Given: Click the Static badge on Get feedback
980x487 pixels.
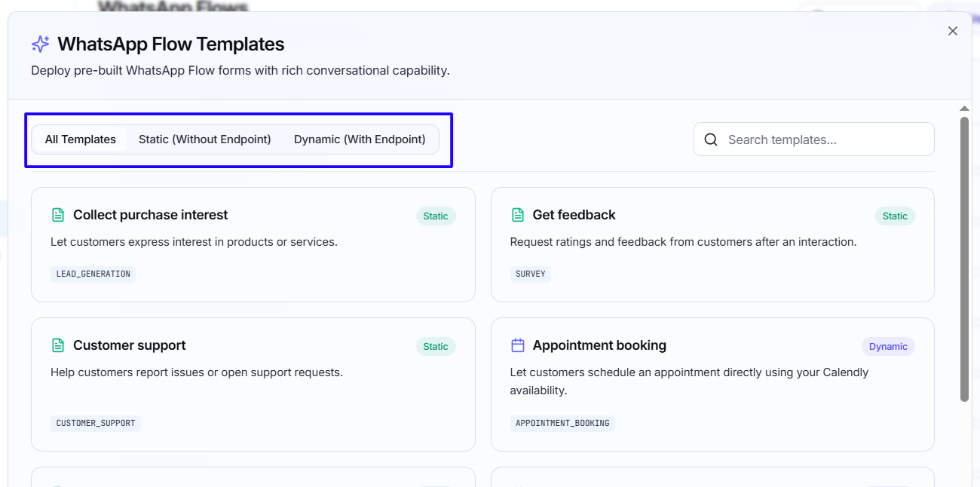Looking at the screenshot, I should click(895, 216).
